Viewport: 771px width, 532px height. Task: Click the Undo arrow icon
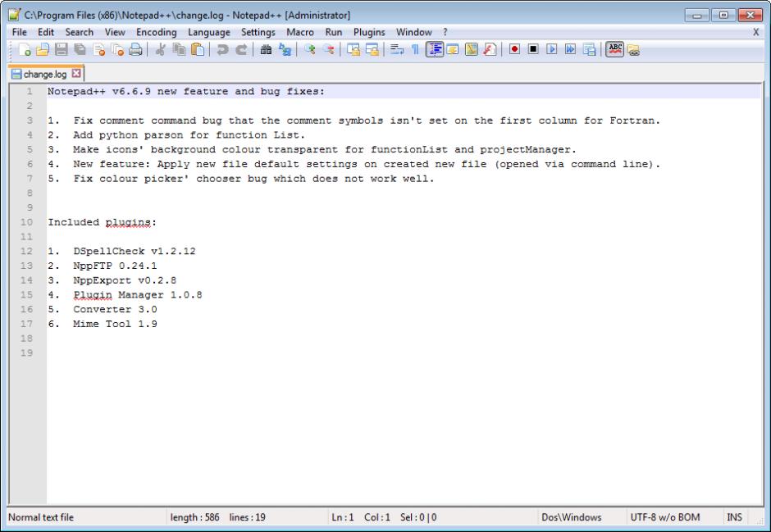[222, 50]
